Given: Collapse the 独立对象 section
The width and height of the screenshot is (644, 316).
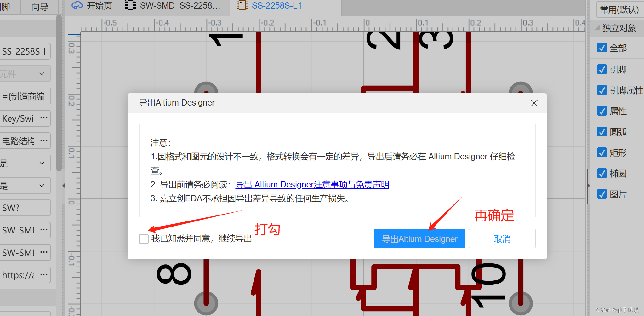Looking at the screenshot, I should (597, 28).
